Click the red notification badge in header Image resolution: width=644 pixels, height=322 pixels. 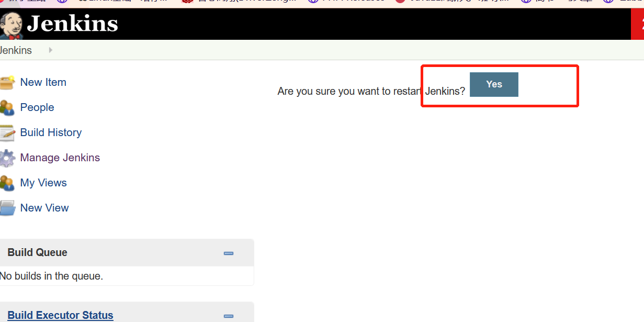click(638, 24)
